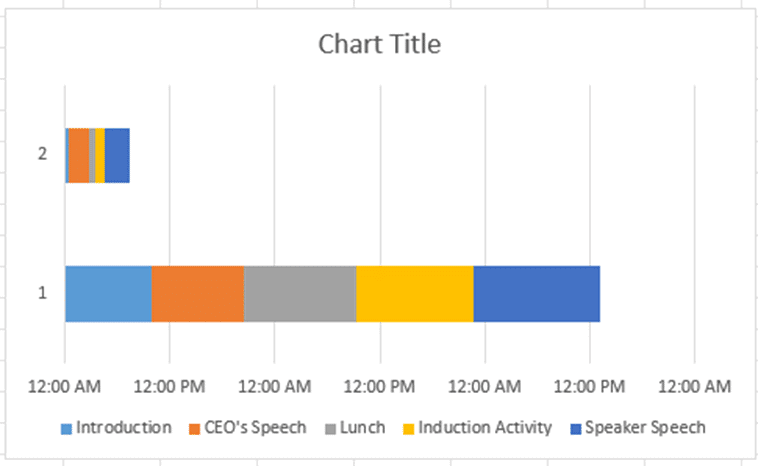
Task: Click orange CEO's Speech legend marker
Action: tap(195, 429)
